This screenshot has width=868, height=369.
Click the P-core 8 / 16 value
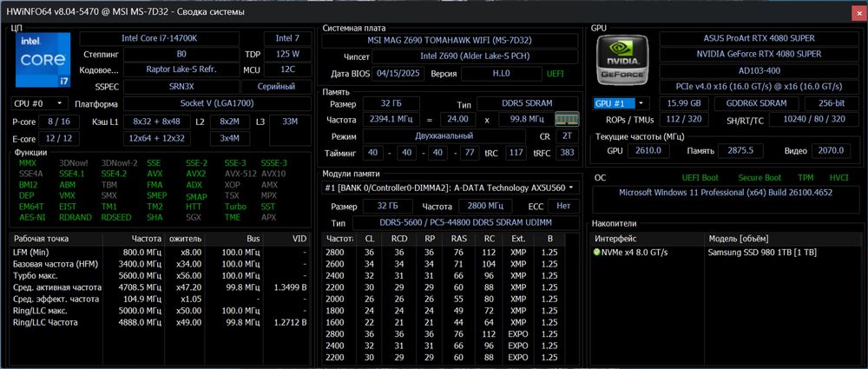(59, 122)
